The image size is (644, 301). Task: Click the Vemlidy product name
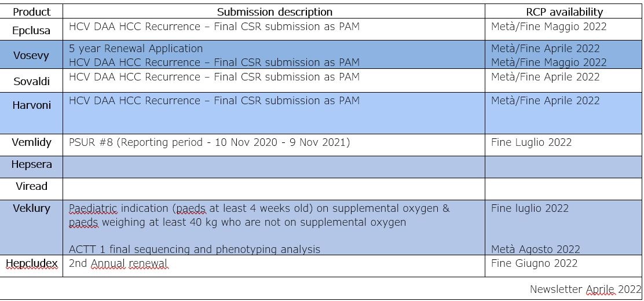coord(32,142)
